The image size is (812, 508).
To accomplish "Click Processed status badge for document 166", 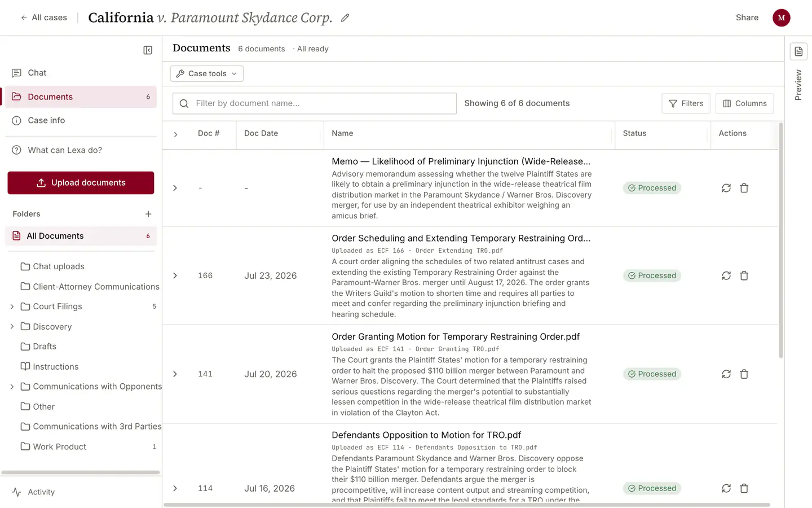I will 652,275.
